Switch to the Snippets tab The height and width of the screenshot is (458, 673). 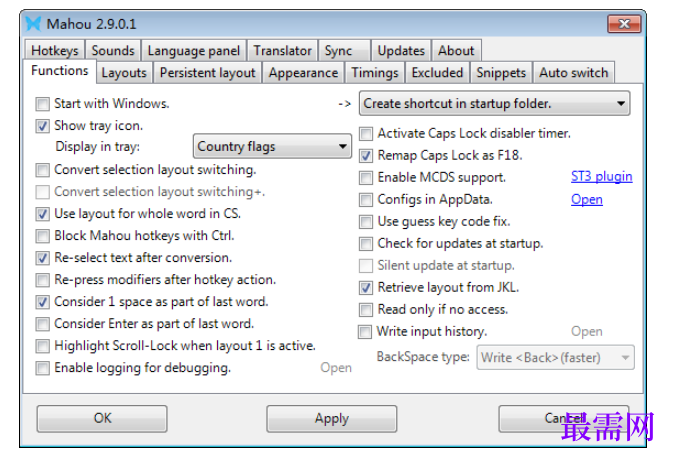tap(501, 73)
